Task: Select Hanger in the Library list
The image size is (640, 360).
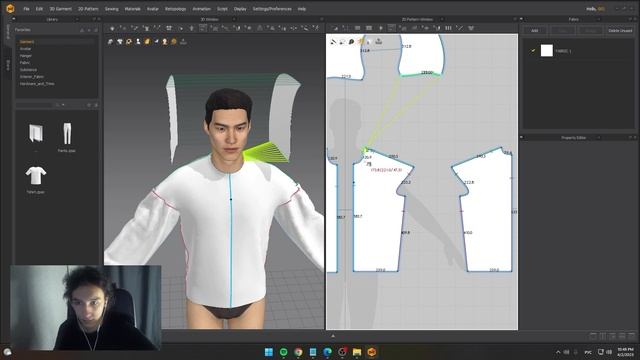Action: (26, 56)
